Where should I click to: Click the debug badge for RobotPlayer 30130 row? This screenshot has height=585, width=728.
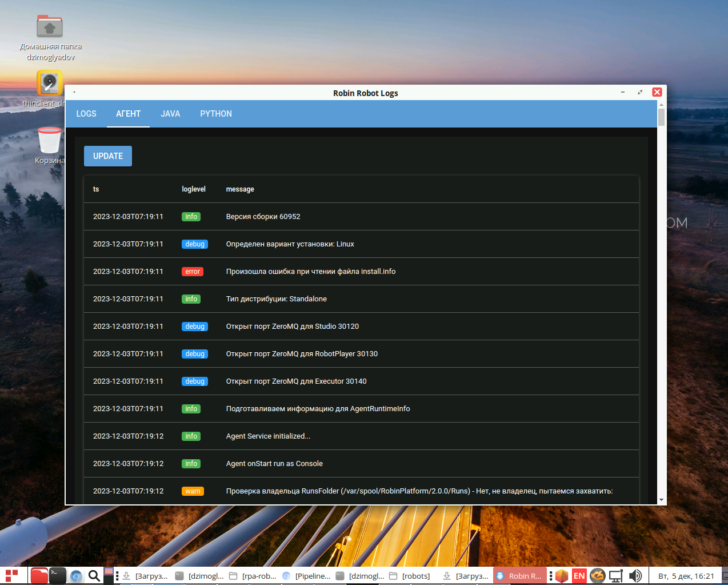tap(195, 354)
